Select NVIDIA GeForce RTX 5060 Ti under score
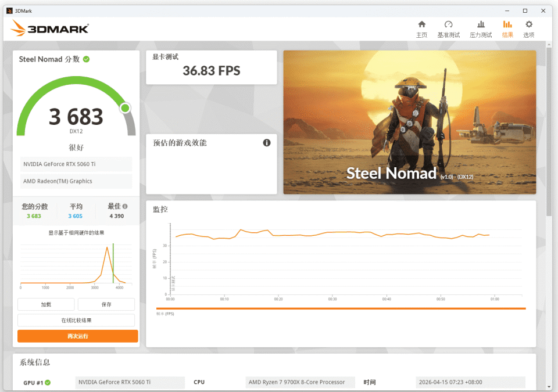558x392 pixels. [76, 164]
